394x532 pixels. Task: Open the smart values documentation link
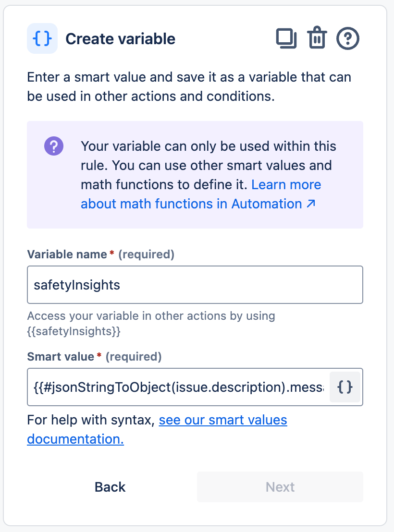[x=223, y=421]
